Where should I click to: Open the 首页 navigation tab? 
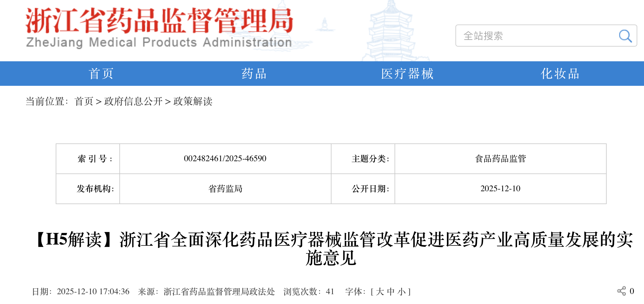tap(101, 74)
